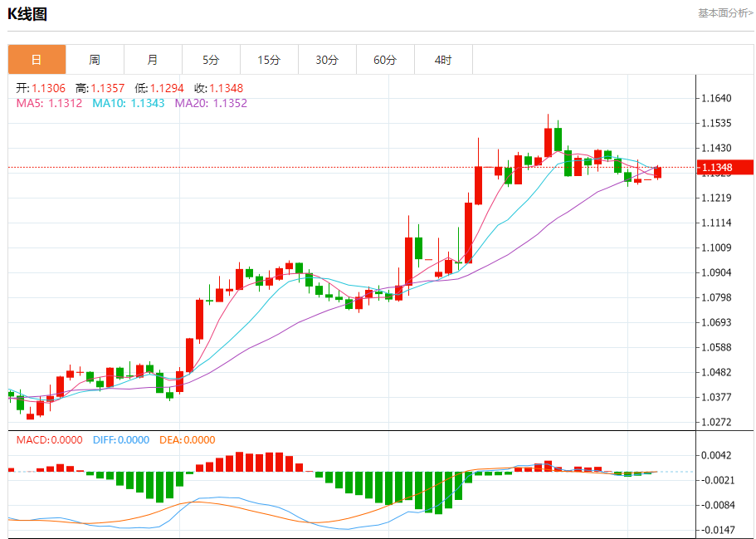Switch to the 周 weekly tab
Viewport: 756px width, 539px height.
click(95, 60)
